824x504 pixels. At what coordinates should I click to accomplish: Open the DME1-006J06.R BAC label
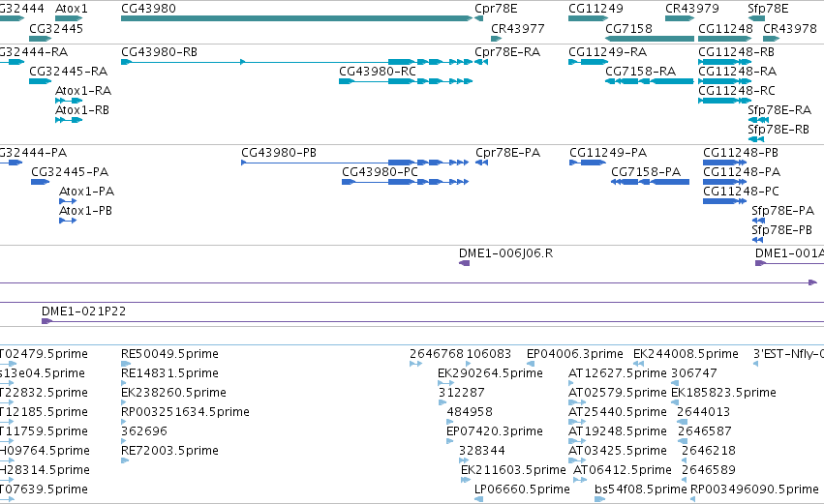coord(506,253)
